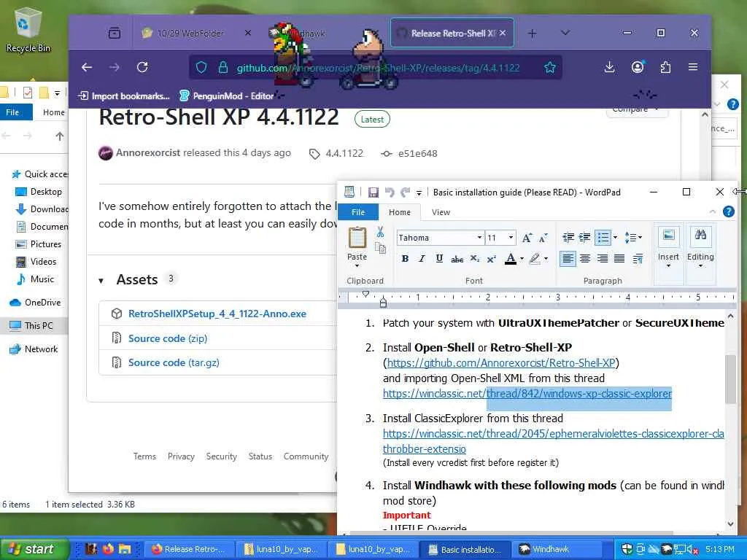The image size is (747, 560).
Task: Click the text color A button
Action: pyautogui.click(x=511, y=259)
